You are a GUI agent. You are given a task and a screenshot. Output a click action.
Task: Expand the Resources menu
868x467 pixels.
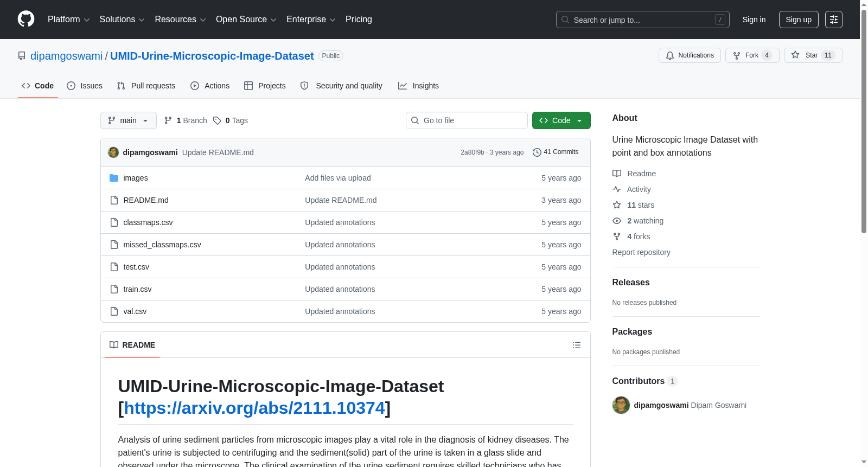tap(180, 20)
